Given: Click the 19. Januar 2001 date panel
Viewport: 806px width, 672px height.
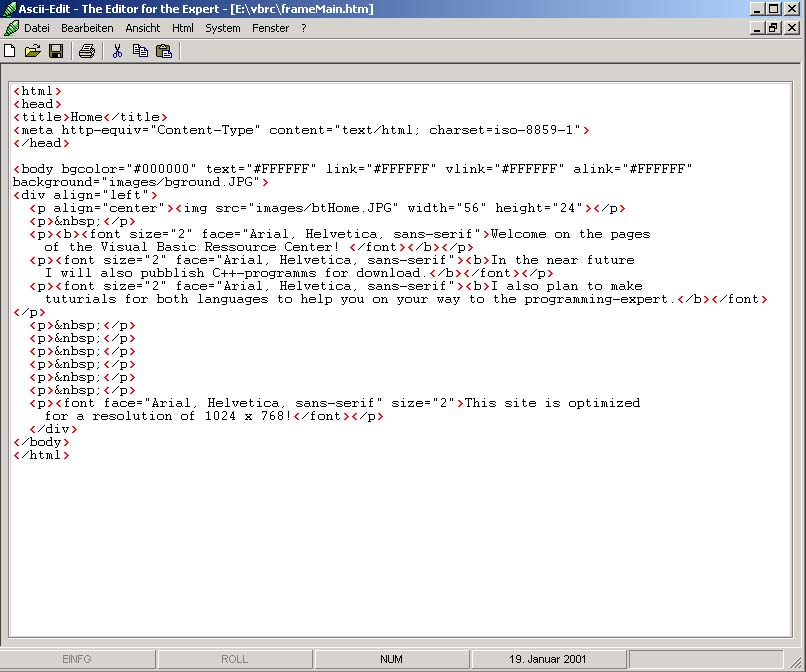Looking at the screenshot, I should point(547,660).
